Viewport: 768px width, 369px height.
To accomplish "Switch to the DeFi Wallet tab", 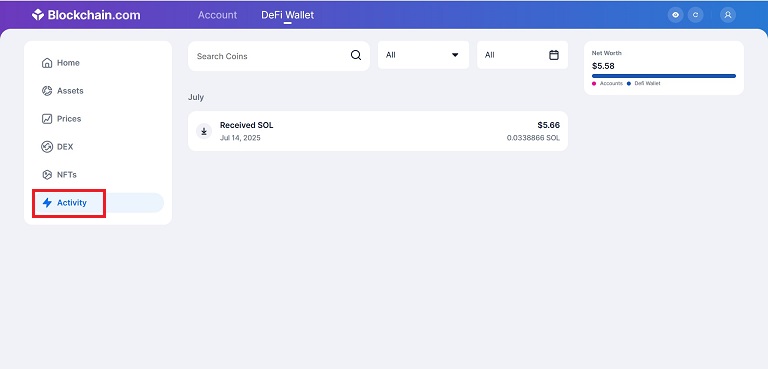I will pos(288,15).
